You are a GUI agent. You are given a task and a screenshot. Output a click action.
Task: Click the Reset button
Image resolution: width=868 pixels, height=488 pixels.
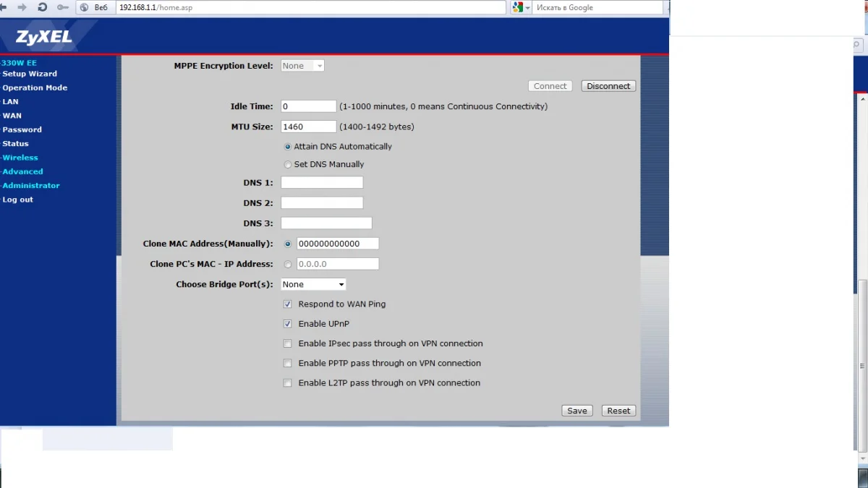[x=618, y=411]
